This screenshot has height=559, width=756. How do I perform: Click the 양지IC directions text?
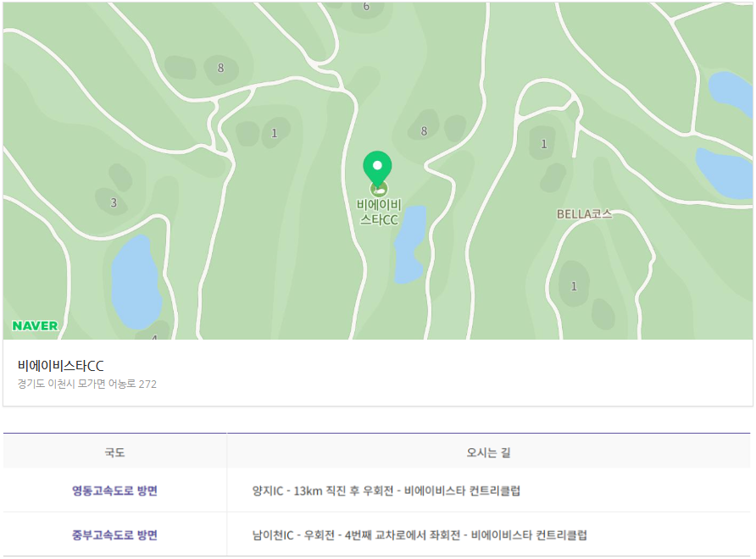386,491
